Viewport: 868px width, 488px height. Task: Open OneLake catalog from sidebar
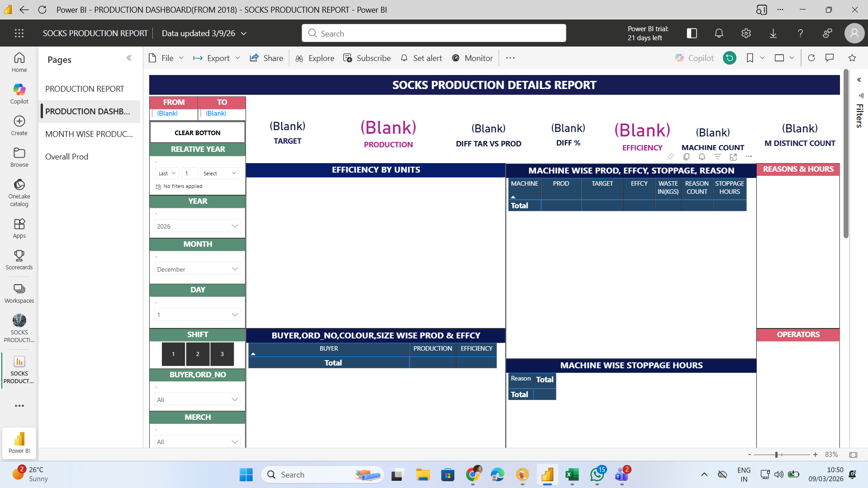[x=19, y=192]
